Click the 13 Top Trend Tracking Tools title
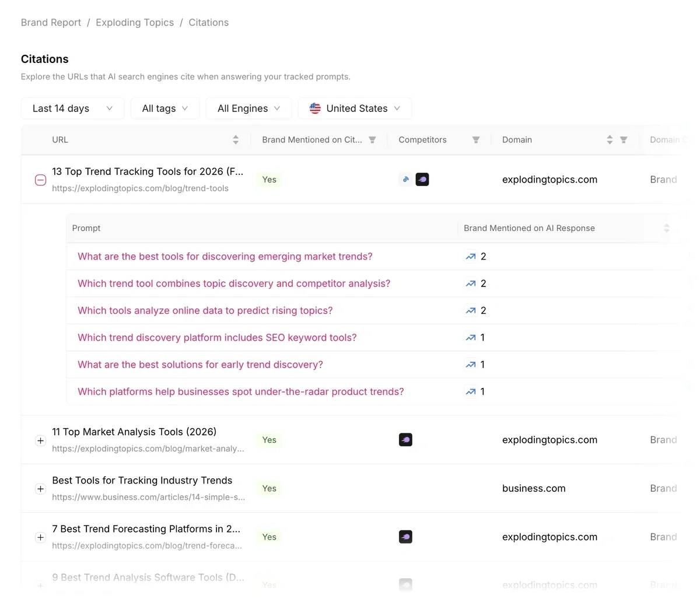This screenshot has height=609, width=700. 148,171
